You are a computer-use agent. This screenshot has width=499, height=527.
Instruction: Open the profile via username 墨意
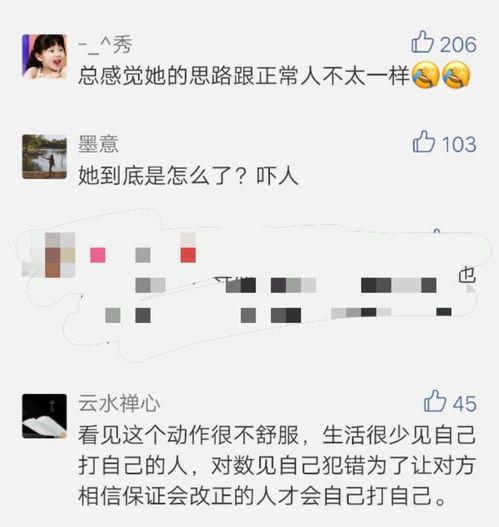[98, 145]
